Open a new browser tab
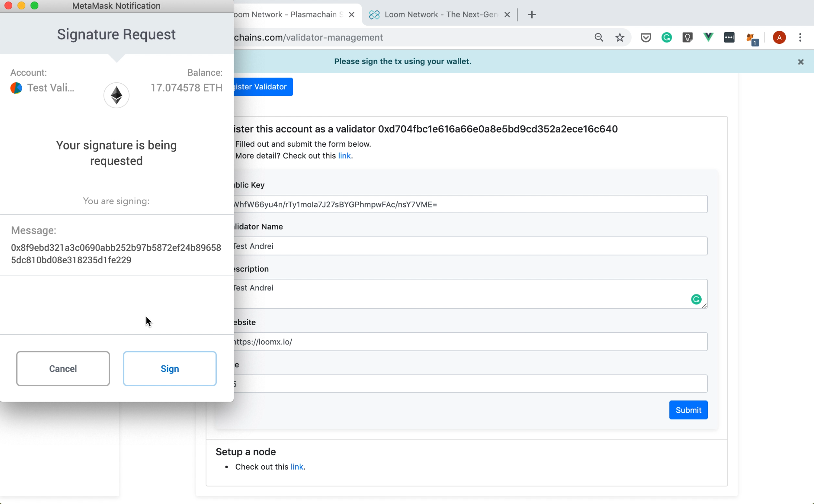Image resolution: width=814 pixels, height=504 pixels. pos(532,14)
